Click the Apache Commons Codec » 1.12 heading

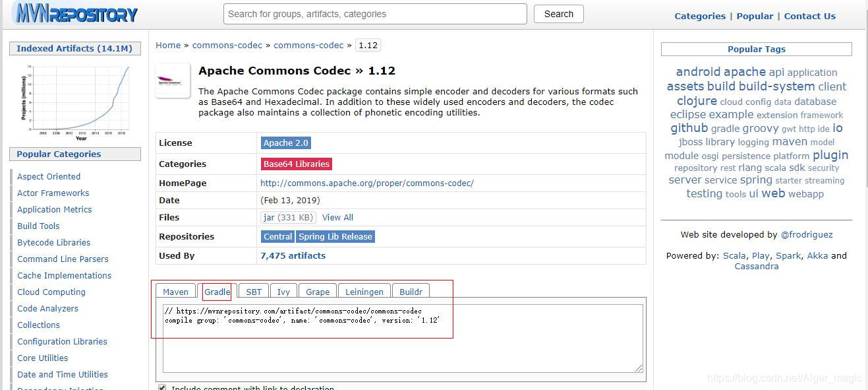coord(297,71)
